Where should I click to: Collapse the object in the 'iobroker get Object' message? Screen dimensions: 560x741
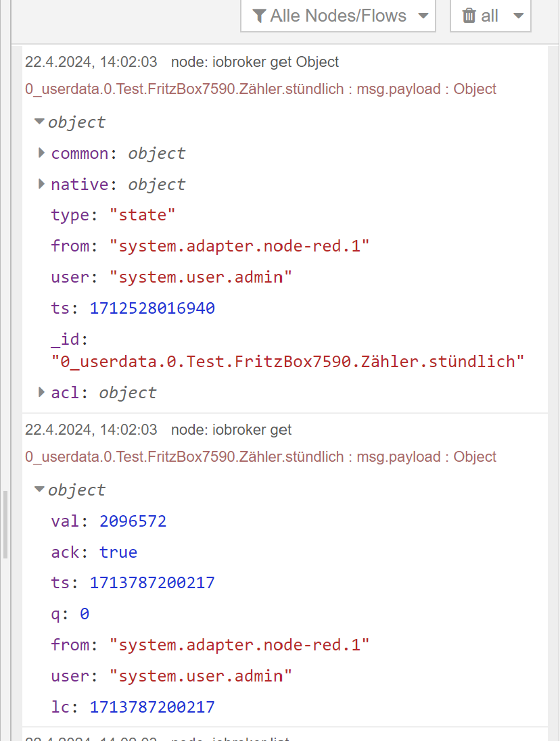39,122
